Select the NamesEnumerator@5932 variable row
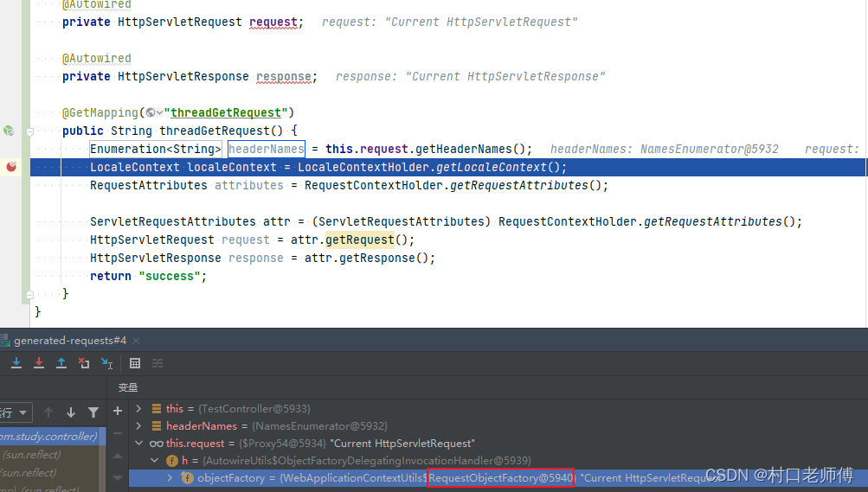This screenshot has width=868, height=492. pyautogui.click(x=498, y=425)
